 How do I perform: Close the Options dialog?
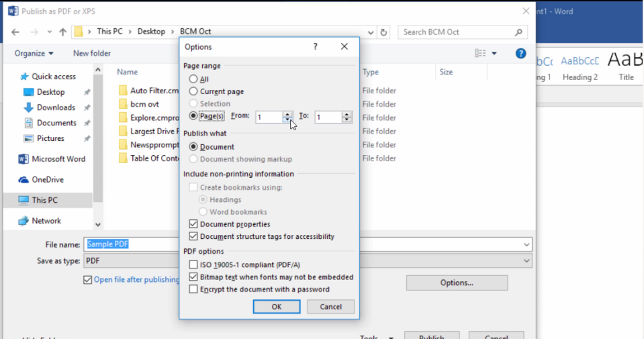click(x=344, y=46)
